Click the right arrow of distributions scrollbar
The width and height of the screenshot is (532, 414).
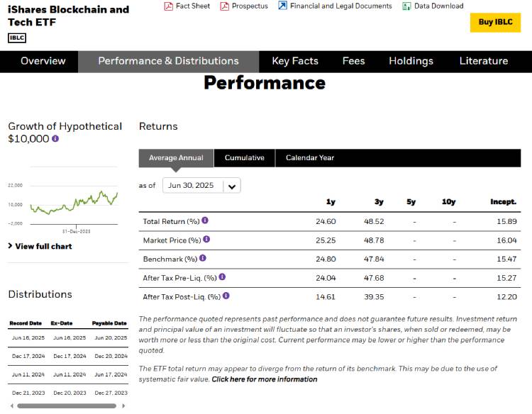click(x=123, y=406)
